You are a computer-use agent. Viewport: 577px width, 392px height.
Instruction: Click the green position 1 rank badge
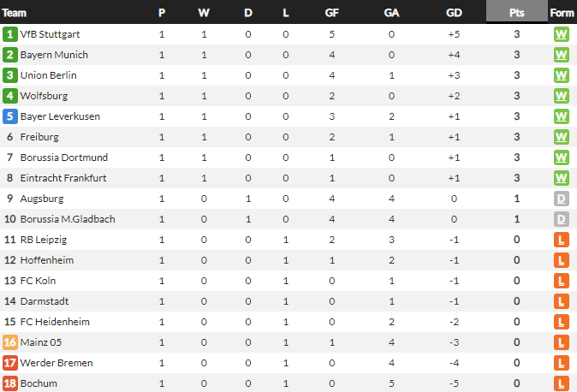point(10,34)
